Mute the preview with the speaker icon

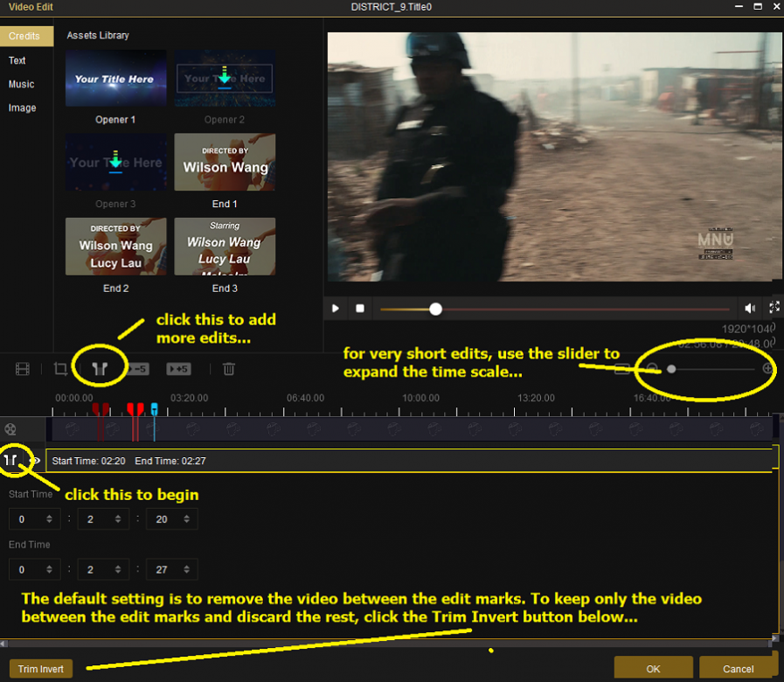(750, 309)
